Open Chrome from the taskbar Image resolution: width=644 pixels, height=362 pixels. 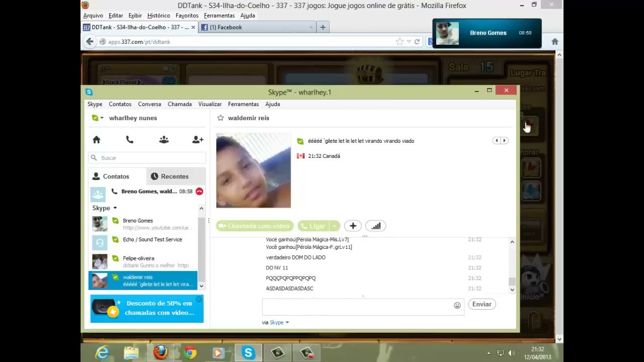click(190, 353)
